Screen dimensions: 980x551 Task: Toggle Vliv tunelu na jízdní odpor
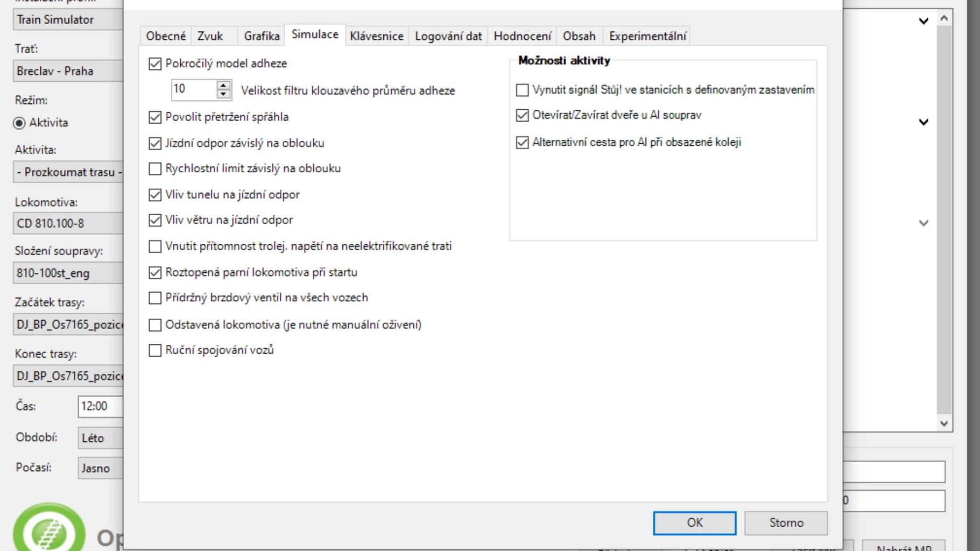point(155,194)
